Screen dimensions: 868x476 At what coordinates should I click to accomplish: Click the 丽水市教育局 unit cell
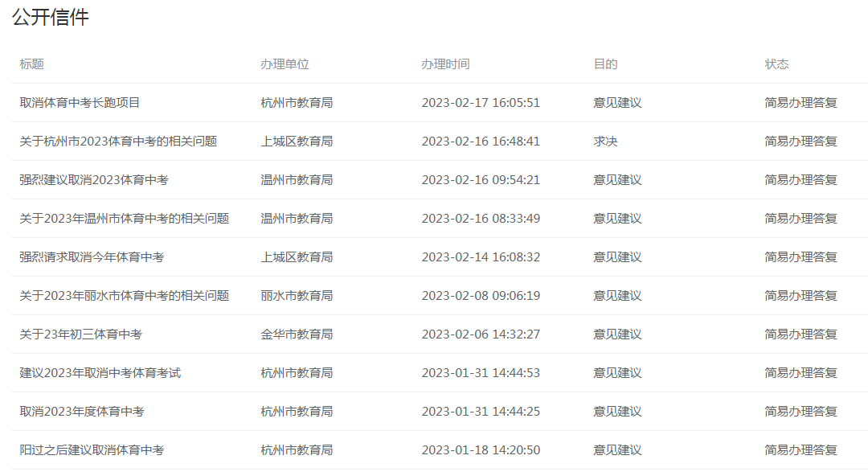[297, 295]
